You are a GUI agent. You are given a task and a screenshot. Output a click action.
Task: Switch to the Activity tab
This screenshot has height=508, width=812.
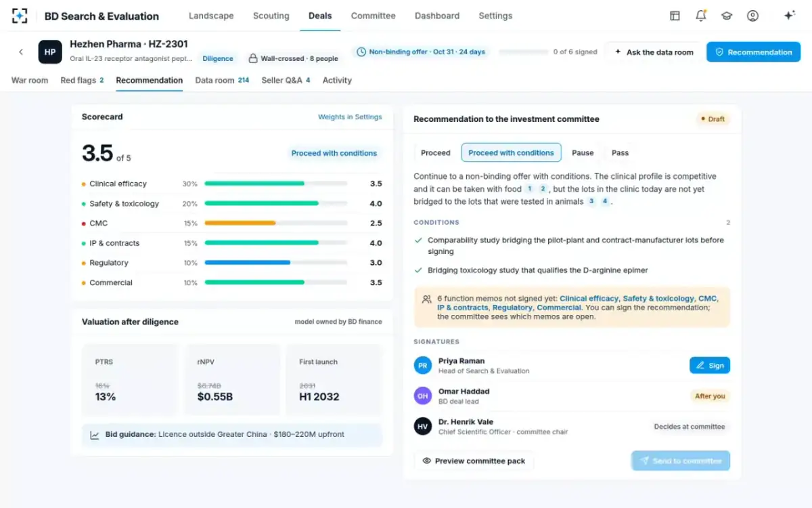pos(337,80)
